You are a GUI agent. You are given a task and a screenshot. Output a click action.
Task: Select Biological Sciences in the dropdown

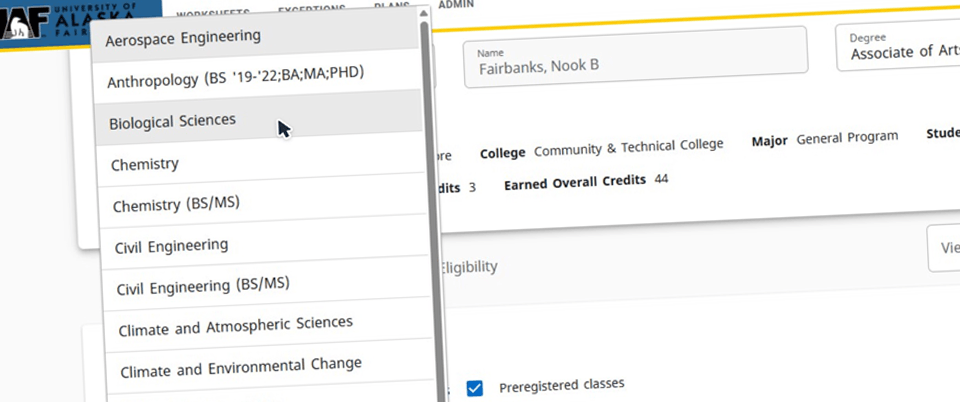173,120
